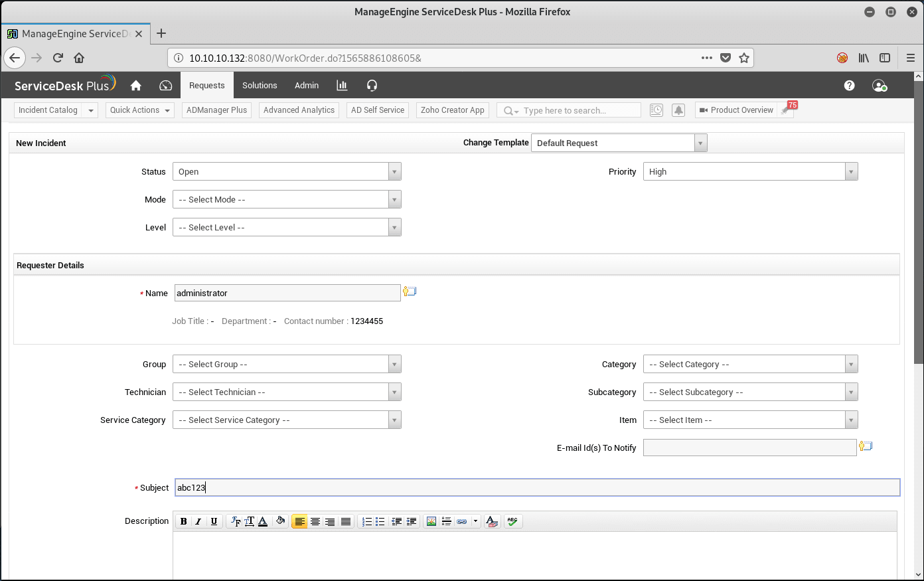Expand the Select Subcategory dropdown

point(750,392)
